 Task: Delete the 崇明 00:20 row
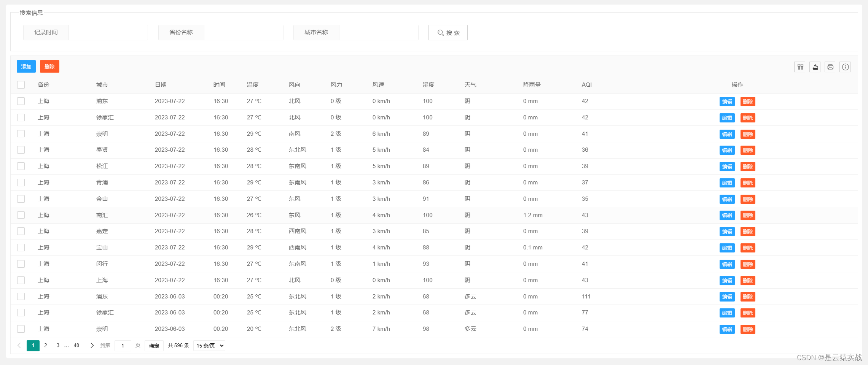(748, 329)
